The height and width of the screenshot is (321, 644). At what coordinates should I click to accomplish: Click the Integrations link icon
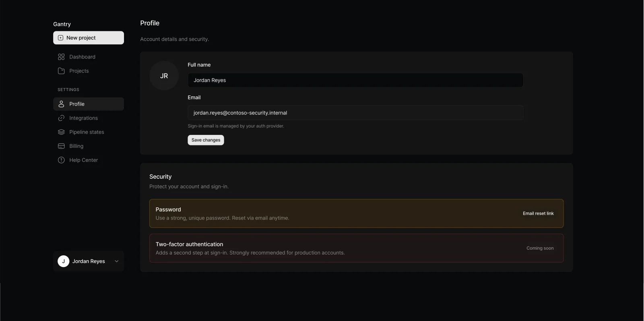coord(61,118)
